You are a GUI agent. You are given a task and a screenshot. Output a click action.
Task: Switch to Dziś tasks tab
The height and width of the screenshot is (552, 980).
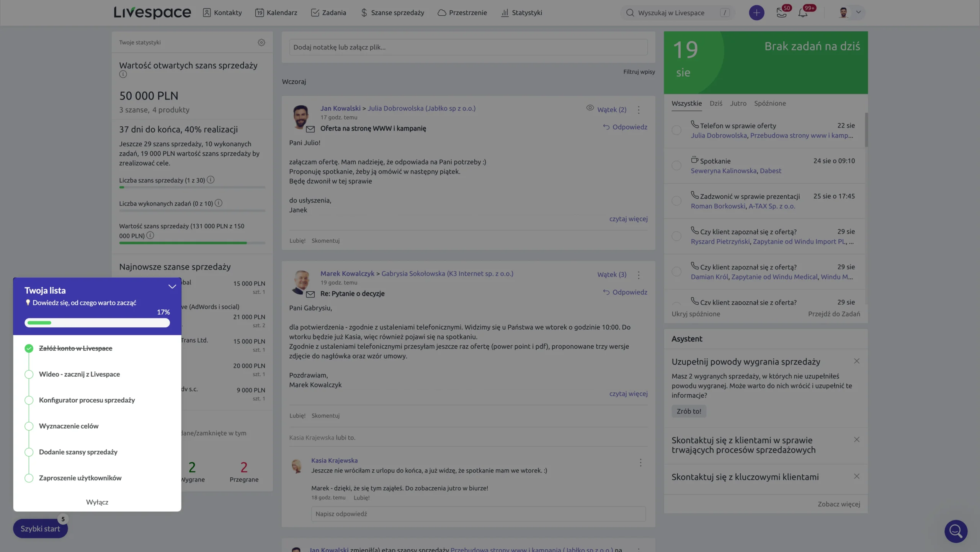[x=716, y=103]
